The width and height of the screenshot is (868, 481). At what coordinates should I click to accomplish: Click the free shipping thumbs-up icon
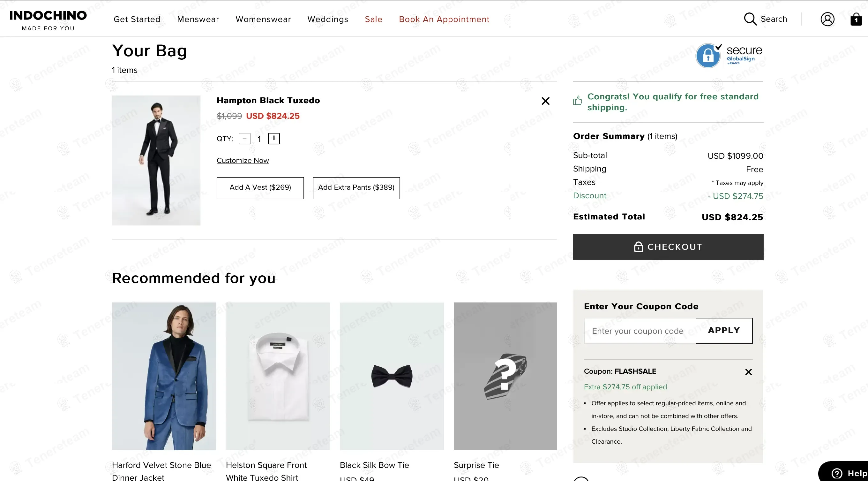click(577, 101)
